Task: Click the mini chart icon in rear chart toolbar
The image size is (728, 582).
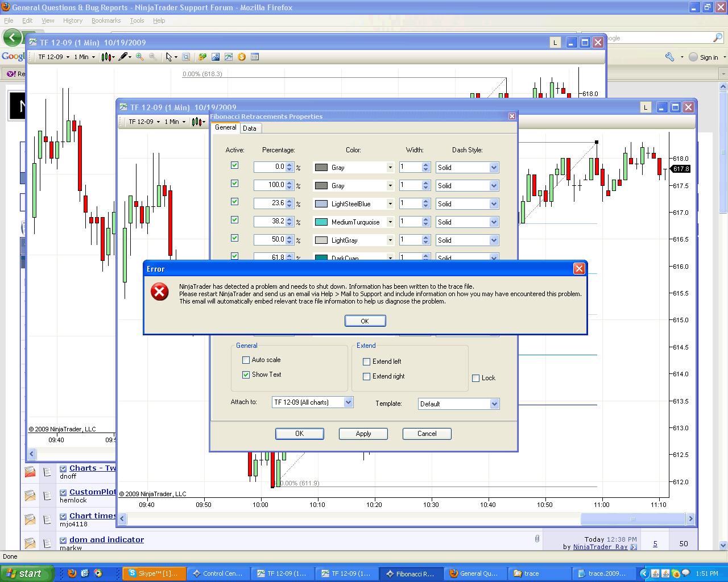Action: tap(229, 57)
